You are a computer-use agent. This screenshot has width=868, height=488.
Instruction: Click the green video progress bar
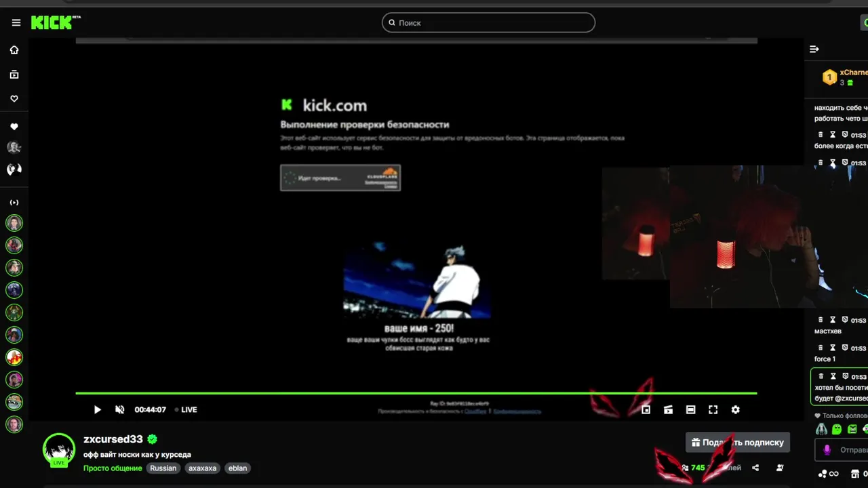[416, 393]
